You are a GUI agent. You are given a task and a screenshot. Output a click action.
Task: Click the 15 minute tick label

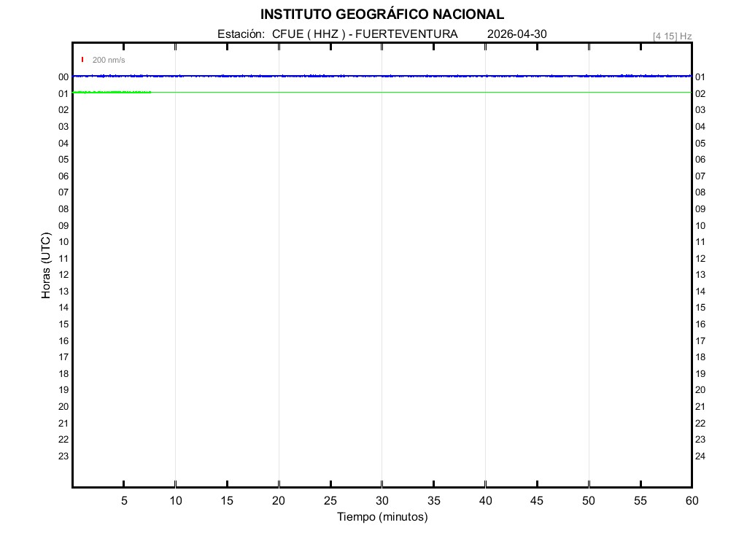pyautogui.click(x=228, y=501)
